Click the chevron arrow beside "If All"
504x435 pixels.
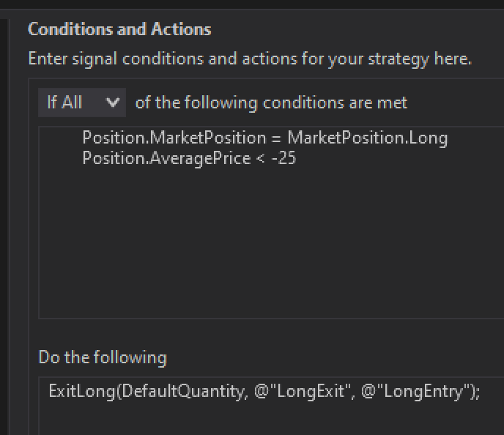click(x=112, y=103)
